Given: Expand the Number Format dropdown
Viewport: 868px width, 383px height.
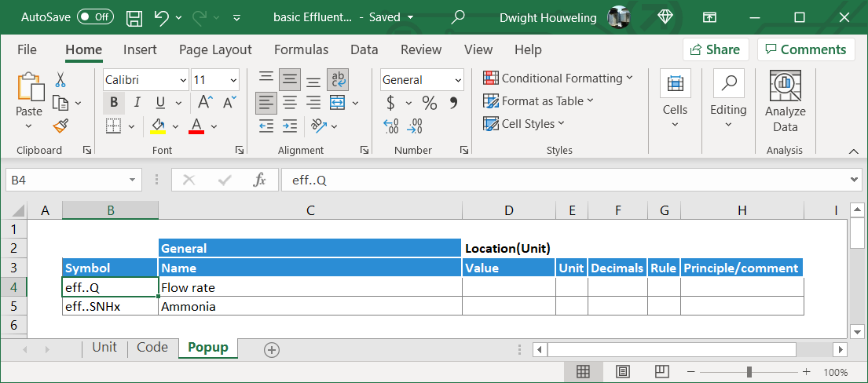Looking at the screenshot, I should [x=458, y=80].
